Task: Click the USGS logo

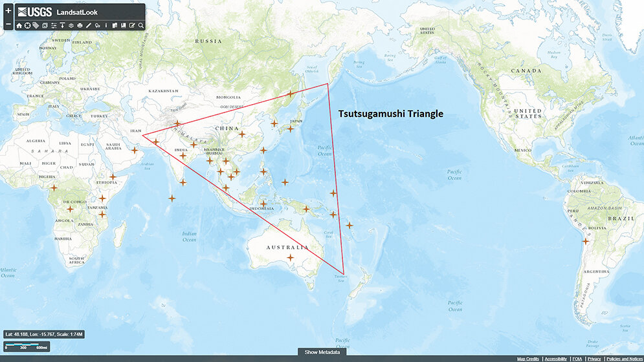Action: click(x=35, y=12)
